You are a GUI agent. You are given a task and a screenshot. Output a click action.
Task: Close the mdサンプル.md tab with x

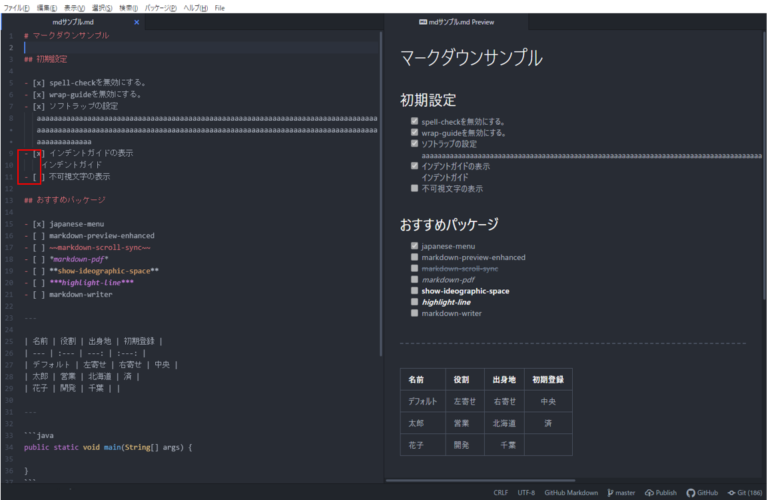point(137,22)
